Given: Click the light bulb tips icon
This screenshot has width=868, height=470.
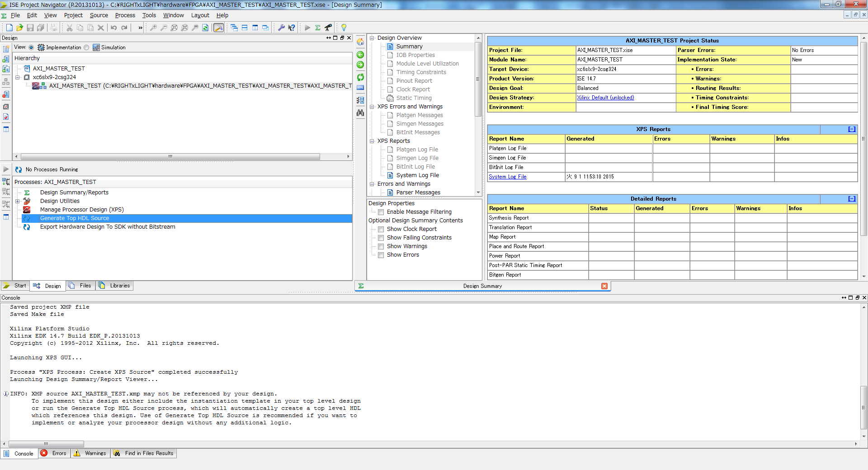Looking at the screenshot, I should pos(344,28).
